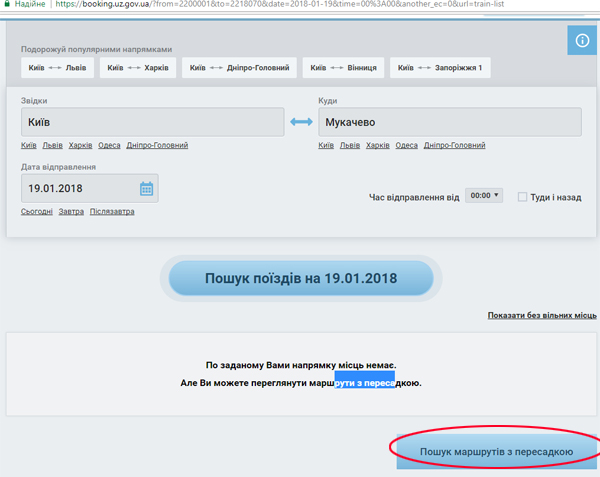Set date with 'Завтра' link
Viewport: 600px width, 477px height.
point(71,211)
